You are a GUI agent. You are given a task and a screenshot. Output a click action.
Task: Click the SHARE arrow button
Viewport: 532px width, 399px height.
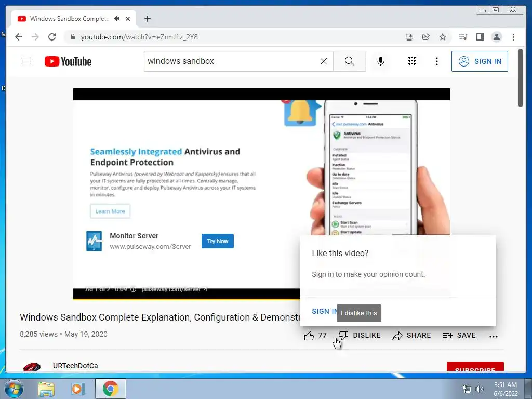(x=411, y=336)
